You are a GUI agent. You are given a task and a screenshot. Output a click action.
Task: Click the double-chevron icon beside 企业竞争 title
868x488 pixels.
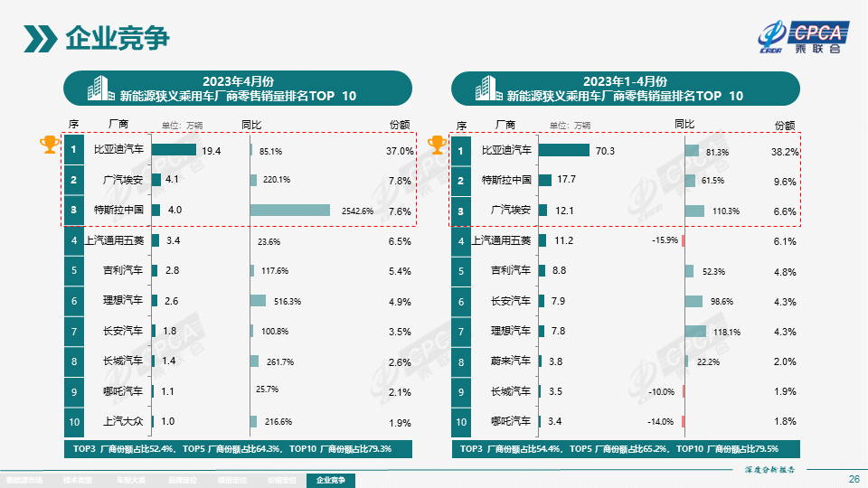[x=41, y=39]
